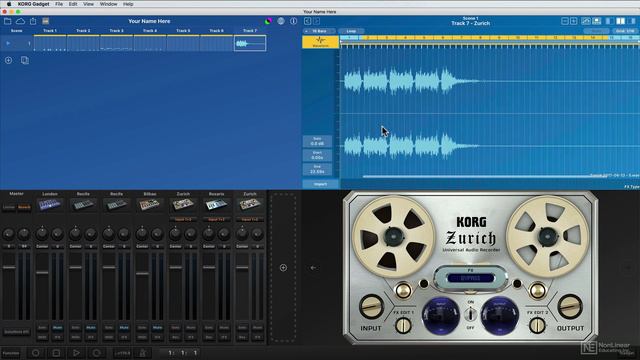Open the Grid setting dropdown
640x360 pixels.
624,31
